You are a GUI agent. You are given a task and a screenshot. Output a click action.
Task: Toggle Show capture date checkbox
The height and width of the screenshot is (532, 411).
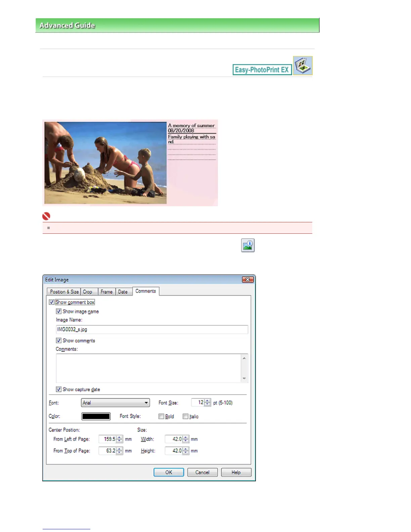pyautogui.click(x=59, y=389)
